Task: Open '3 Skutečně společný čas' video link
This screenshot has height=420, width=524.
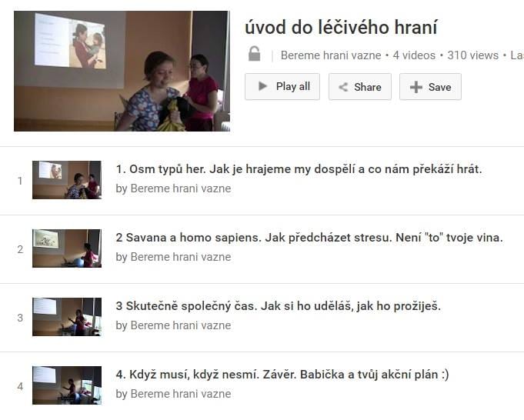Action: coord(278,306)
